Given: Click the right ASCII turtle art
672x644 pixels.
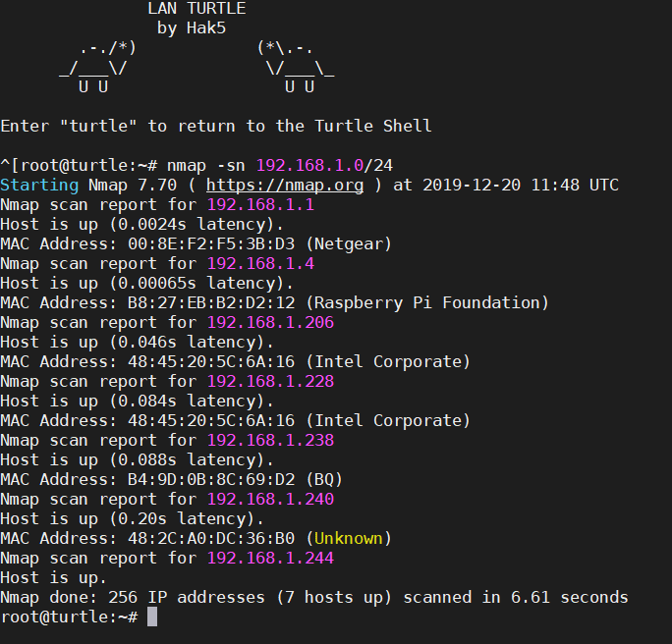Looking at the screenshot, I should [296, 67].
